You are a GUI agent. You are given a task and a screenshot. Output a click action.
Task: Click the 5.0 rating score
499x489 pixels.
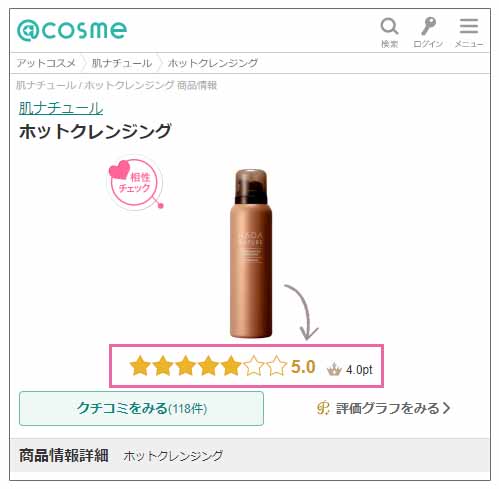(x=303, y=367)
